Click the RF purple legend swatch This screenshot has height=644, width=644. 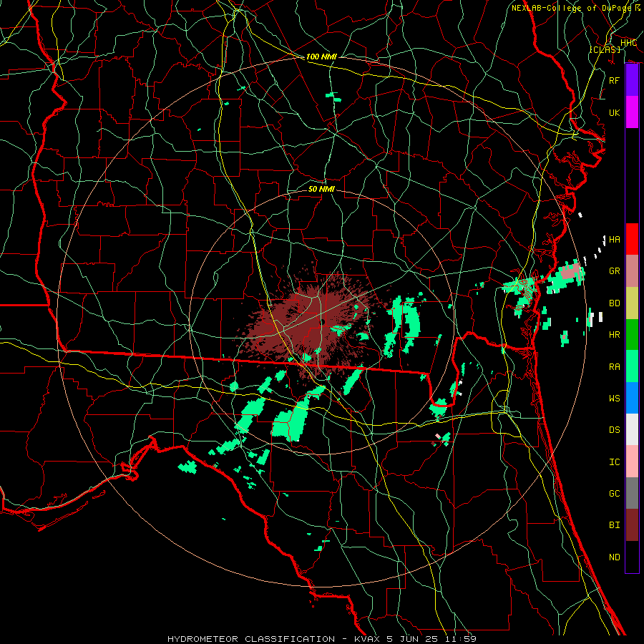point(632,80)
